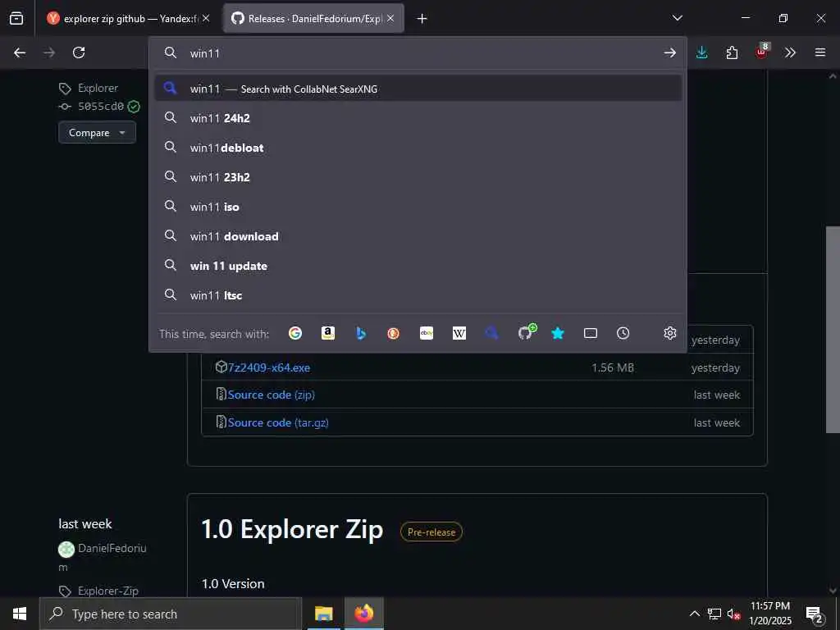Screen dimensions: 840x630
Task: Open the taskbar clock showing 11:57 PM
Action: (769, 614)
